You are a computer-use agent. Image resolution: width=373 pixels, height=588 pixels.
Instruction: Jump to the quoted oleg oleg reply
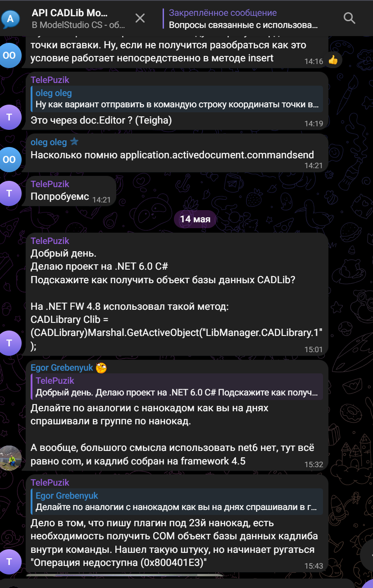177,99
